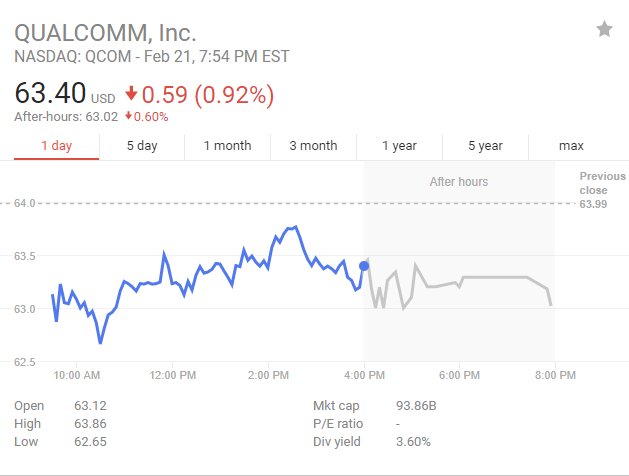Select the 1 day tab
The height and width of the screenshot is (476, 629).
click(56, 146)
